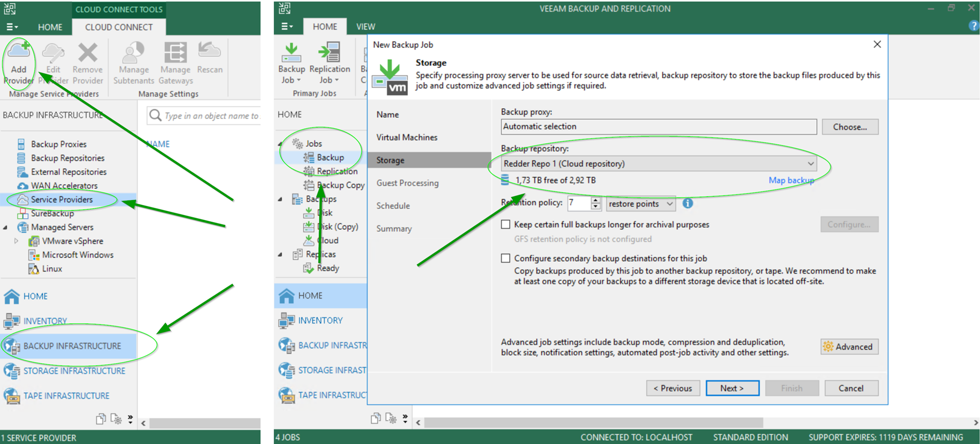Open Backup Infrastructure navigation pane

72,346
